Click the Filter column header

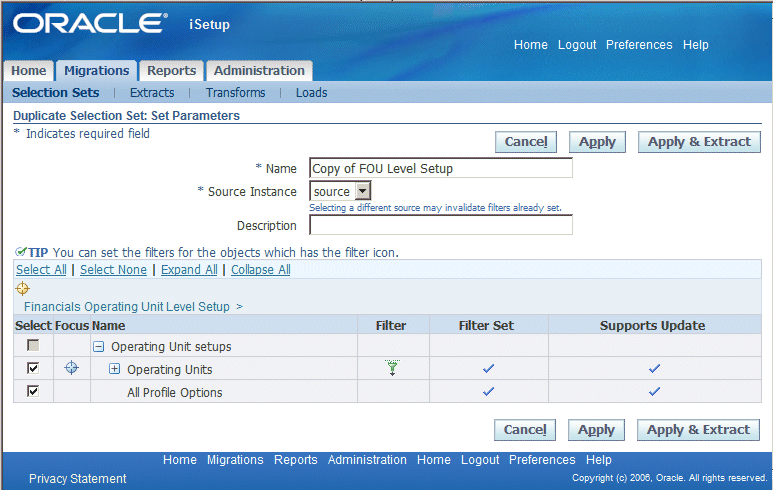(391, 325)
